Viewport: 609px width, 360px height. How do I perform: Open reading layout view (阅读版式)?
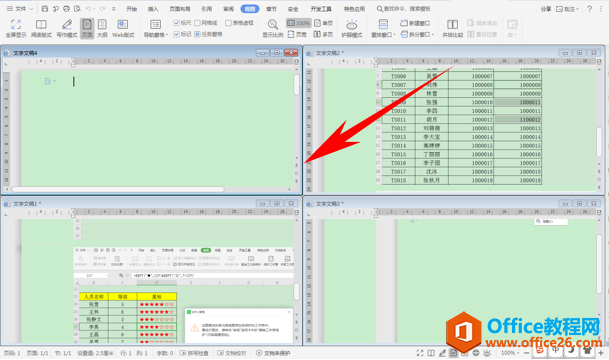(41, 28)
